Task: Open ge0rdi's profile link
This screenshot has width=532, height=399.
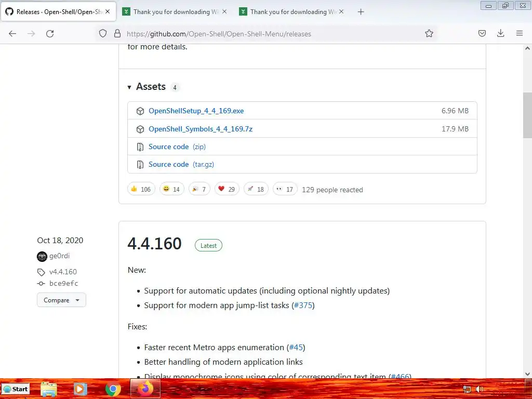Action: tap(59, 256)
